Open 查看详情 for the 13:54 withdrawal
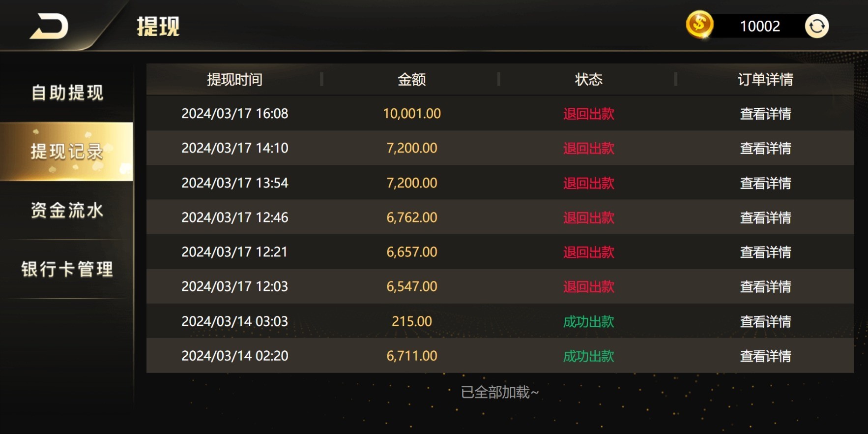 point(765,183)
